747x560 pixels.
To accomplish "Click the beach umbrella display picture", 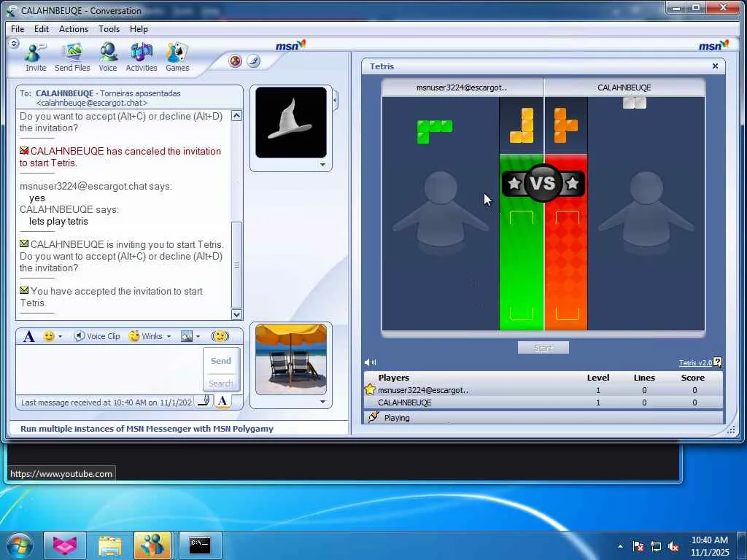I will click(x=291, y=359).
